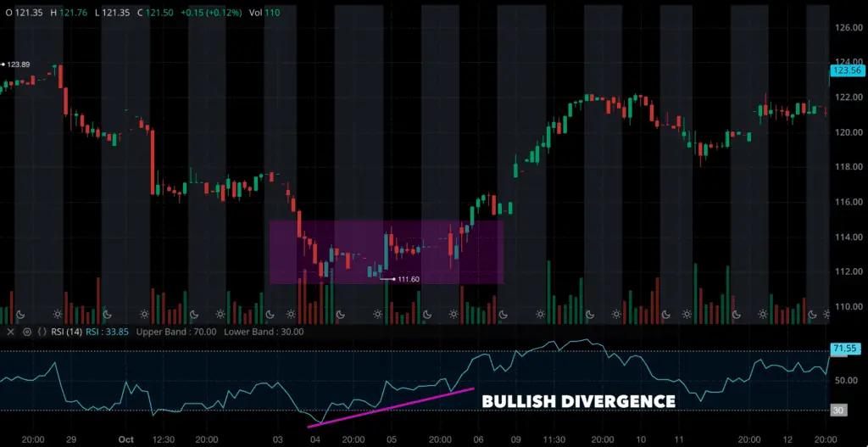Viewport: 868px width, 447px height.
Task: Click the Upper Band : 70.00 label
Action: (176, 332)
